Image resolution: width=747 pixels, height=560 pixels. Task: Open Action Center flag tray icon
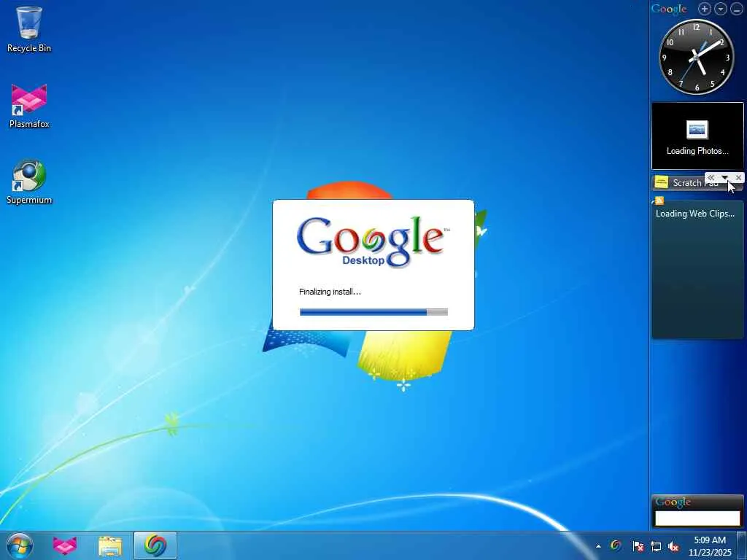click(x=638, y=546)
